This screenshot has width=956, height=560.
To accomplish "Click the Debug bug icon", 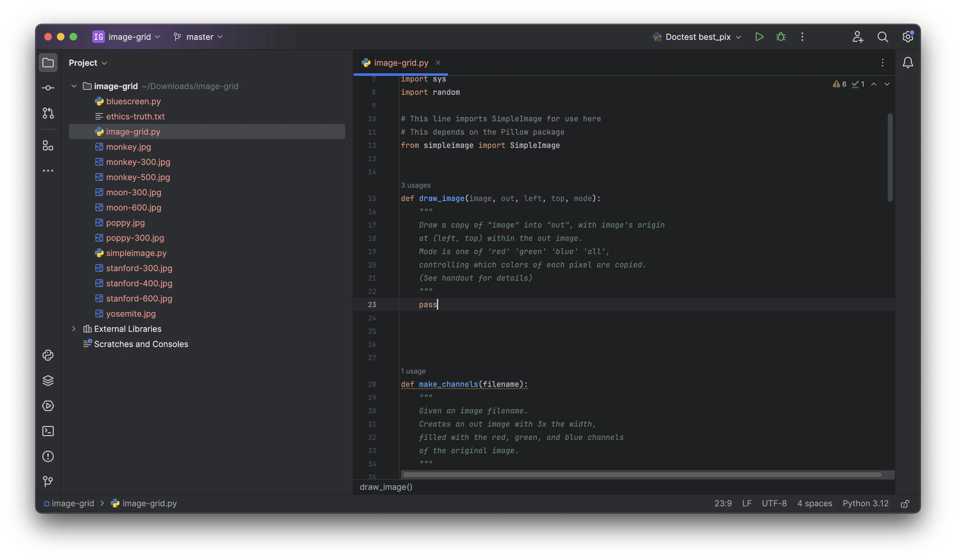I will [x=781, y=37].
